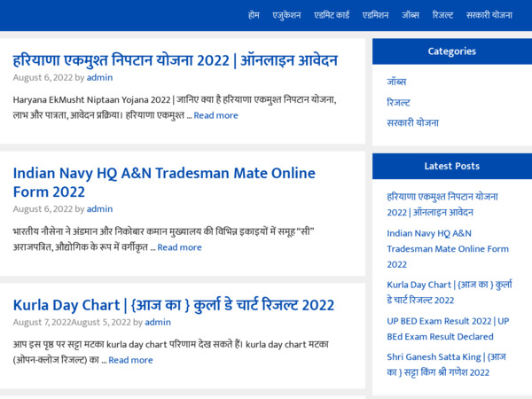Open the होम menu item
The width and height of the screenshot is (532, 399).
coord(254,15)
